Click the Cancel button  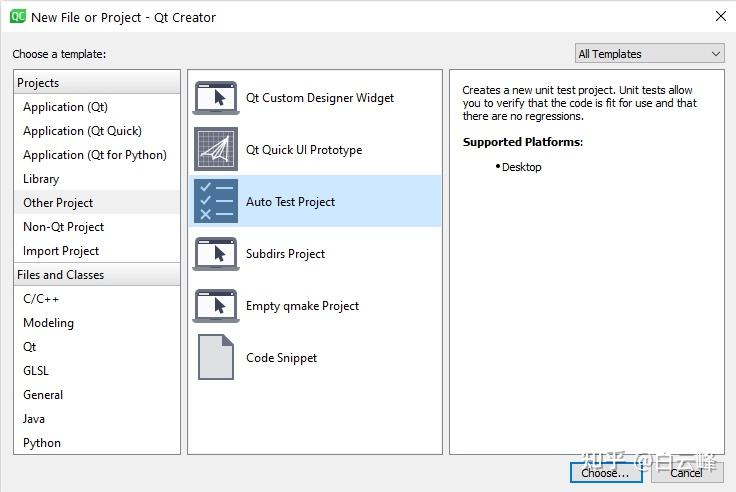click(687, 473)
